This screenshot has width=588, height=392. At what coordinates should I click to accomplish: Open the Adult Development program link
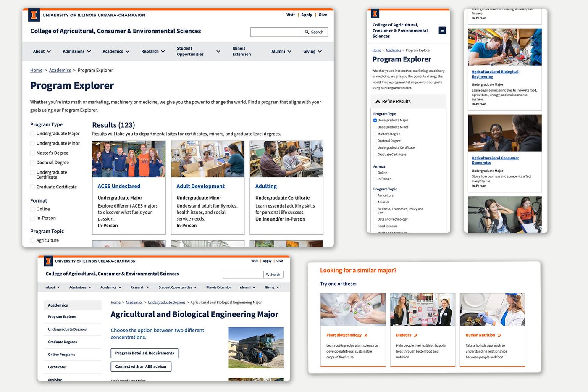(x=200, y=186)
